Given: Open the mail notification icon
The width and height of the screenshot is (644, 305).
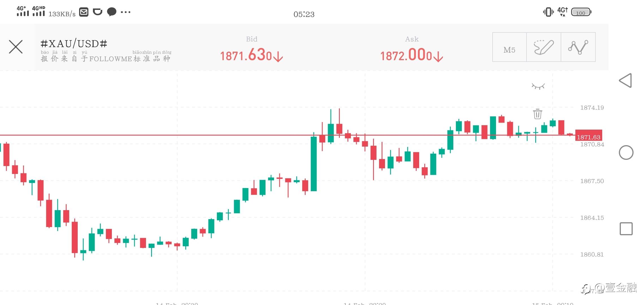Looking at the screenshot, I should (x=84, y=12).
